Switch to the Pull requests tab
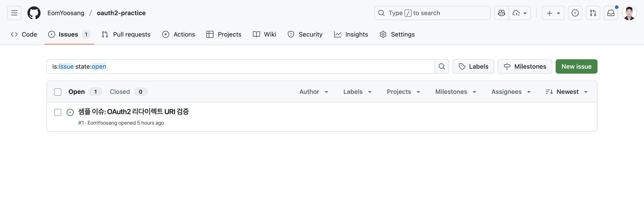The image size is (644, 202). (x=126, y=34)
